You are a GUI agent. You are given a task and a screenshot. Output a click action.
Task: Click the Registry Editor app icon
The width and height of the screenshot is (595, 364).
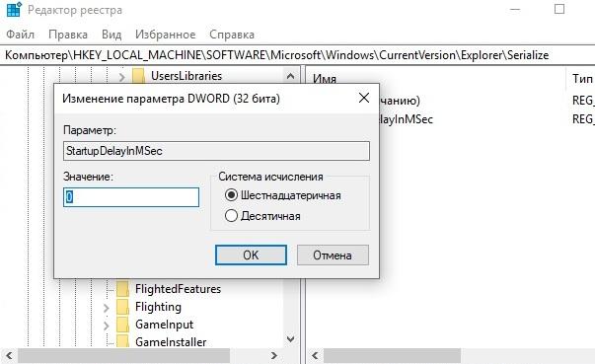click(14, 10)
